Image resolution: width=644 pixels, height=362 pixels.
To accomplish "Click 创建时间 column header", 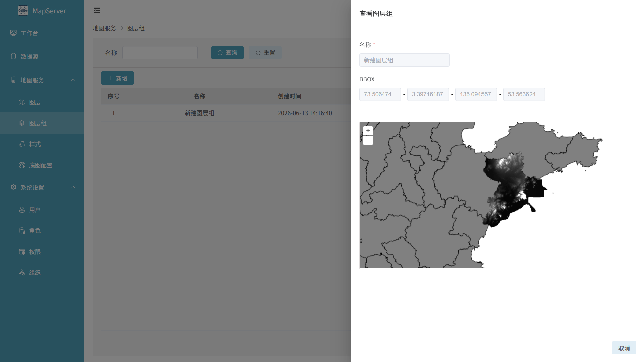I will tap(289, 96).
